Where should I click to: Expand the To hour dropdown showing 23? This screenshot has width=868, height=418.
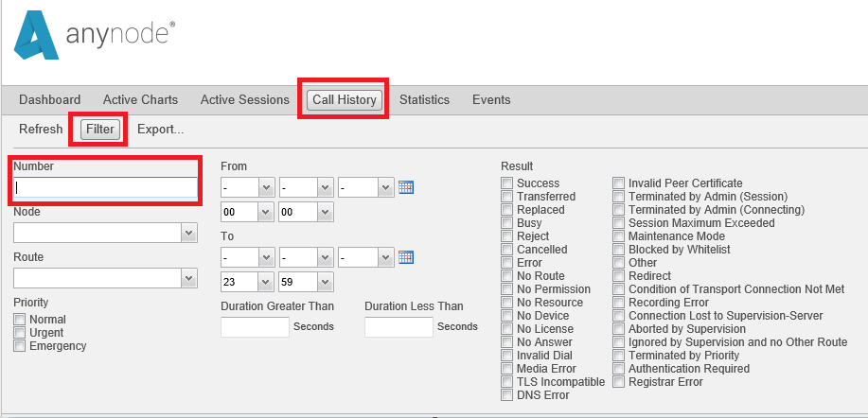[x=247, y=282]
